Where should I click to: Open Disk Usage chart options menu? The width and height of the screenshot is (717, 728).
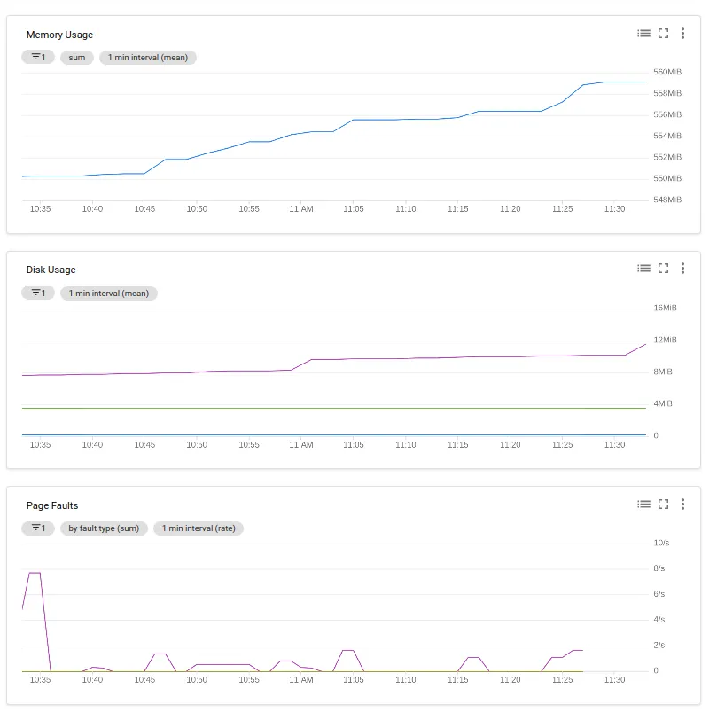pyautogui.click(x=682, y=269)
